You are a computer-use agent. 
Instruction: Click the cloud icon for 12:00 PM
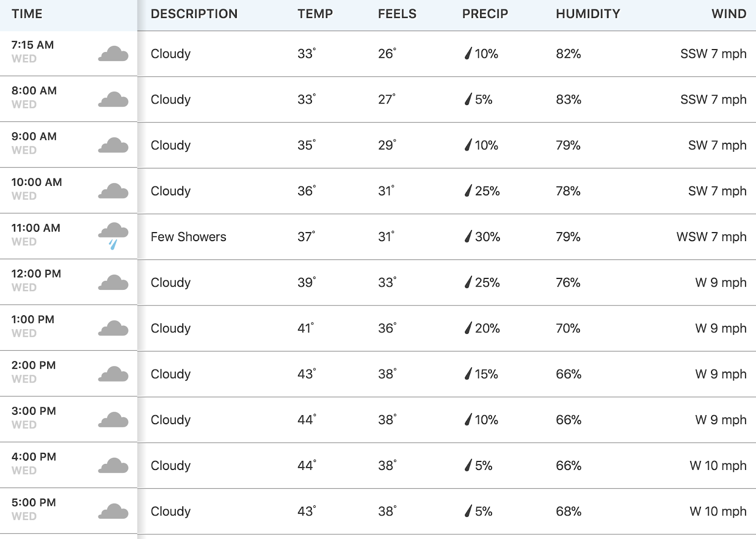[113, 283]
